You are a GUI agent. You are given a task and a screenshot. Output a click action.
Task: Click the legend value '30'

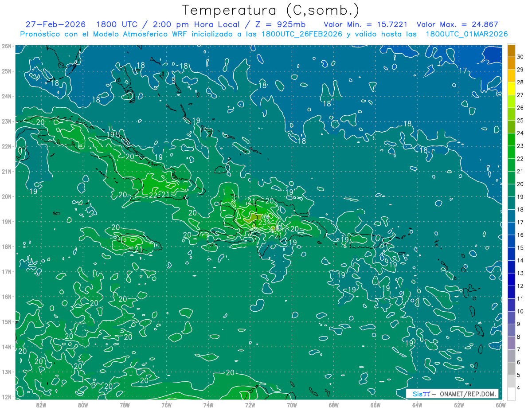[x=520, y=57]
